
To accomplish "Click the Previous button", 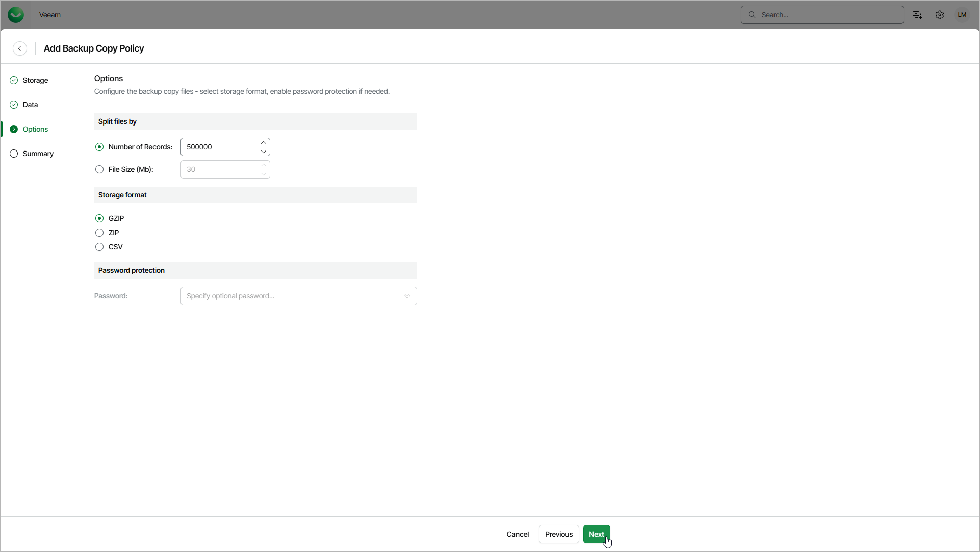I will [559, 534].
